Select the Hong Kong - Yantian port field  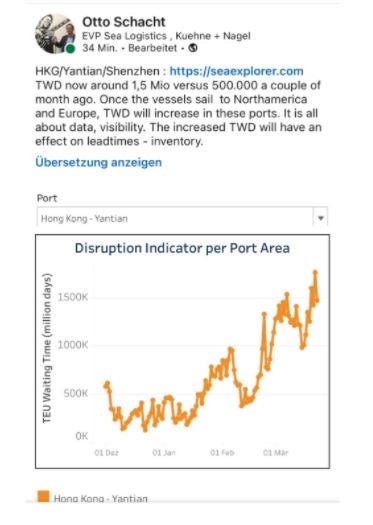(x=182, y=218)
